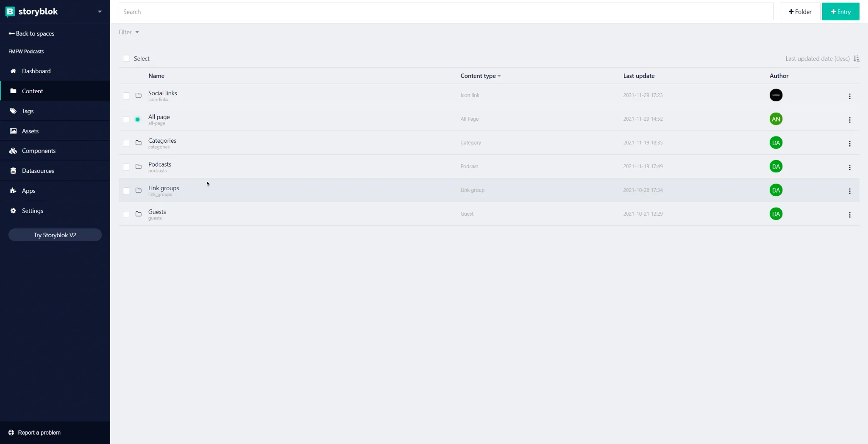Click Social links author avatar

776,95
